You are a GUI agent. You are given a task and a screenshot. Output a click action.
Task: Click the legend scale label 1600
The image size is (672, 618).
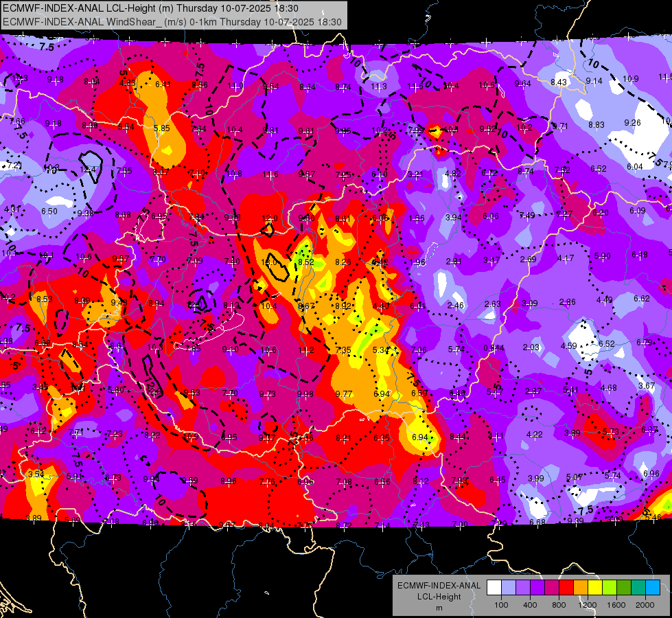[616, 605]
